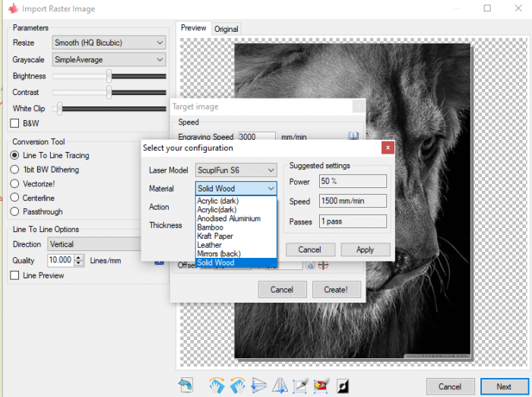
Task: Open the Resize dropdown
Action: (x=109, y=43)
